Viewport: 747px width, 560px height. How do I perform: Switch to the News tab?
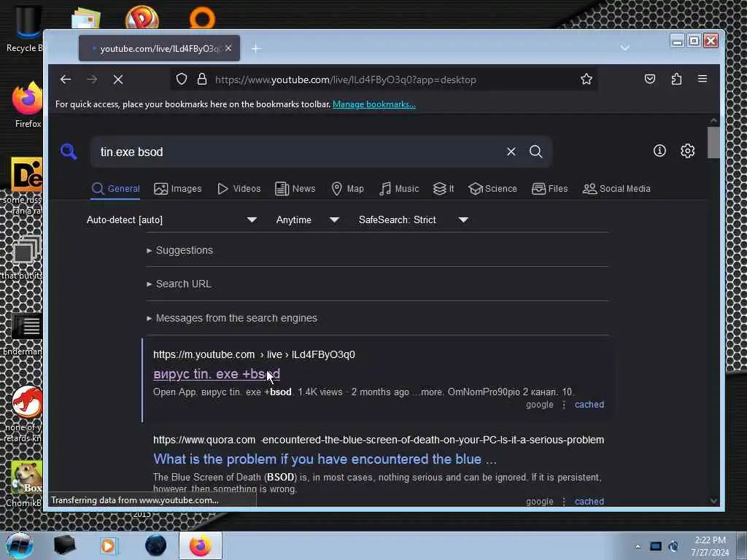click(295, 189)
